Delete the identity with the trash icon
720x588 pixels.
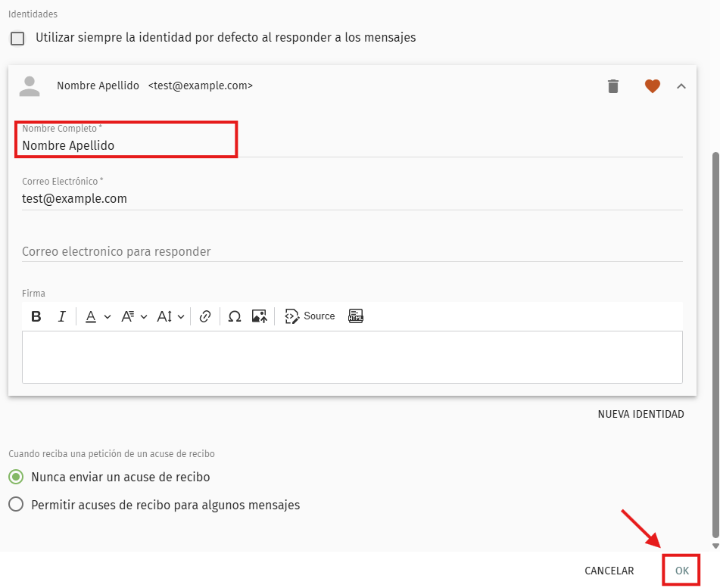613,86
